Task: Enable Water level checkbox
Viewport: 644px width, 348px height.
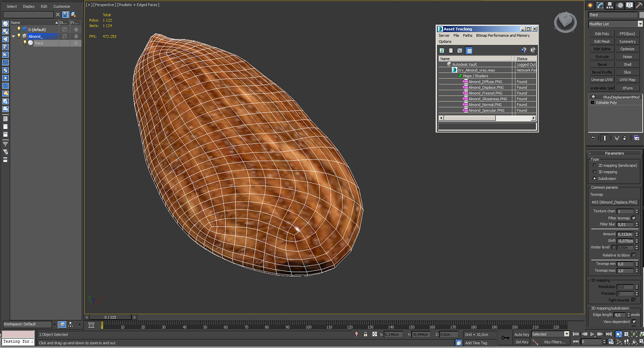Action: (614, 247)
